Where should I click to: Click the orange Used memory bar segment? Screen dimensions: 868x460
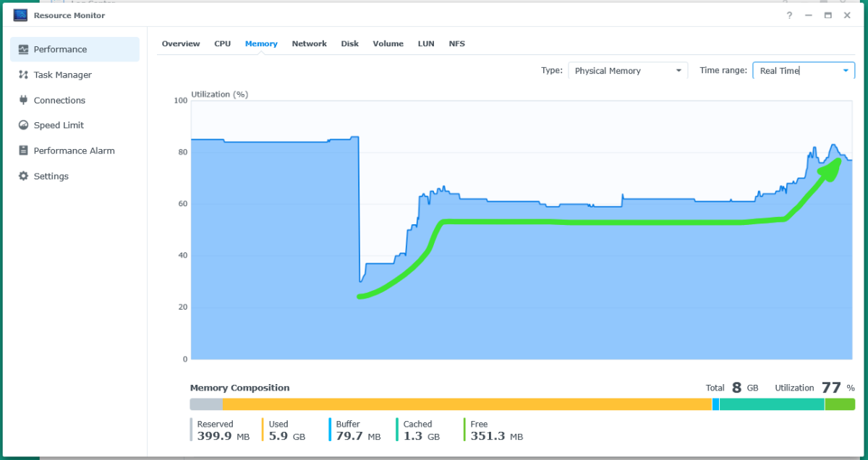coord(467,404)
